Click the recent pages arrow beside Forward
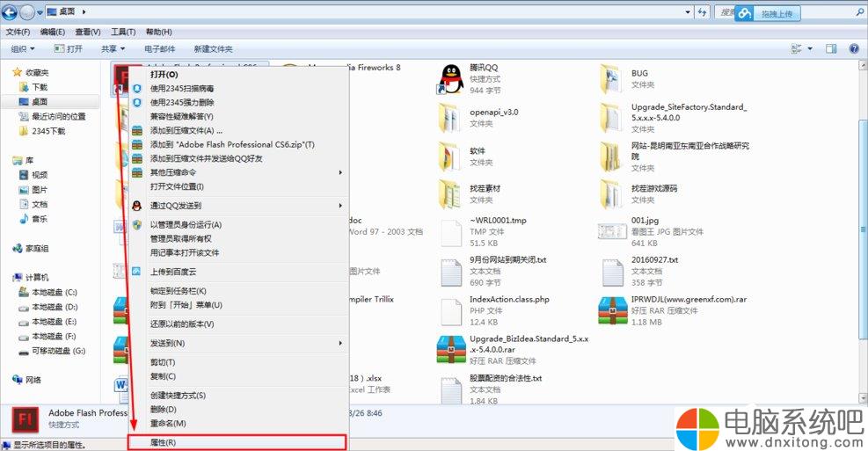The width and height of the screenshot is (868, 451). pyautogui.click(x=40, y=12)
